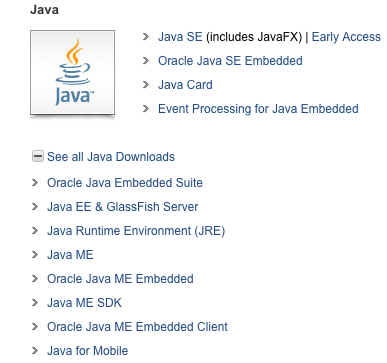
Task: Go to the Java Card page
Action: pos(185,85)
